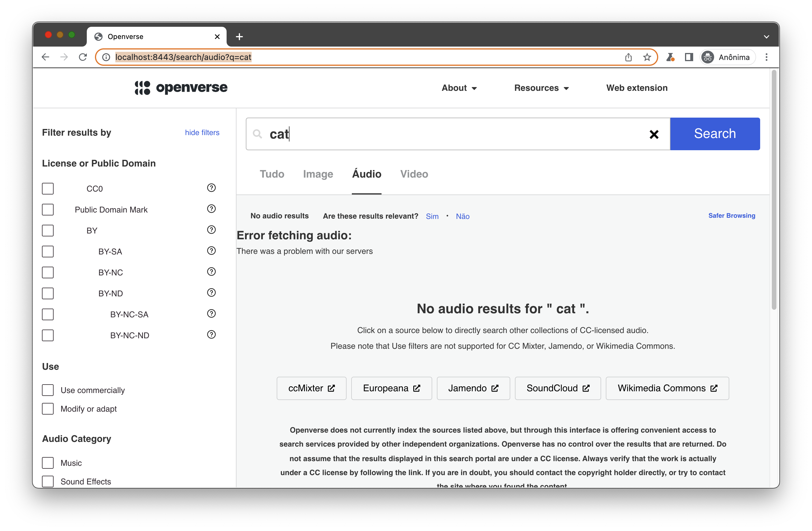Screen dimensions: 812x531
Task: Bookmark this page with the star icon
Action: pos(647,57)
